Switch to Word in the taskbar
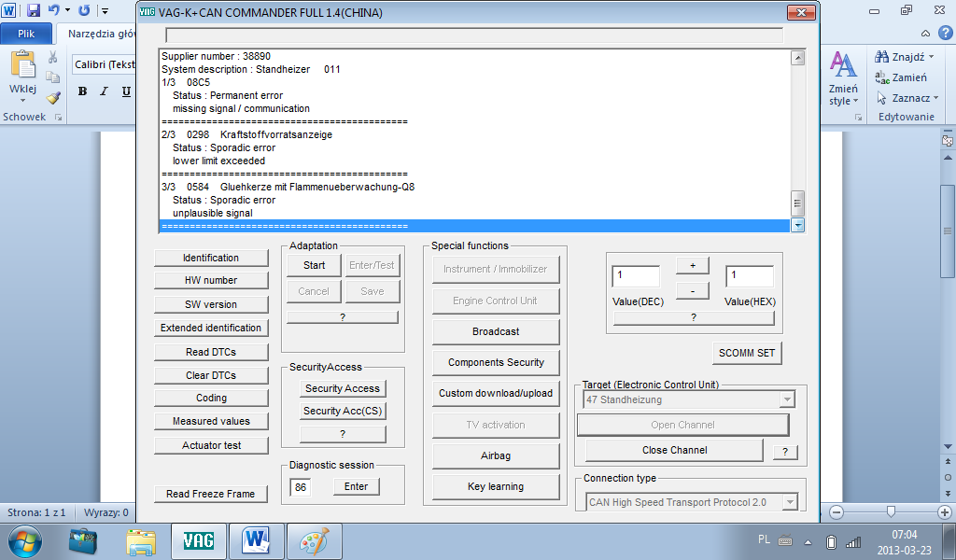The width and height of the screenshot is (956, 560). point(256,541)
